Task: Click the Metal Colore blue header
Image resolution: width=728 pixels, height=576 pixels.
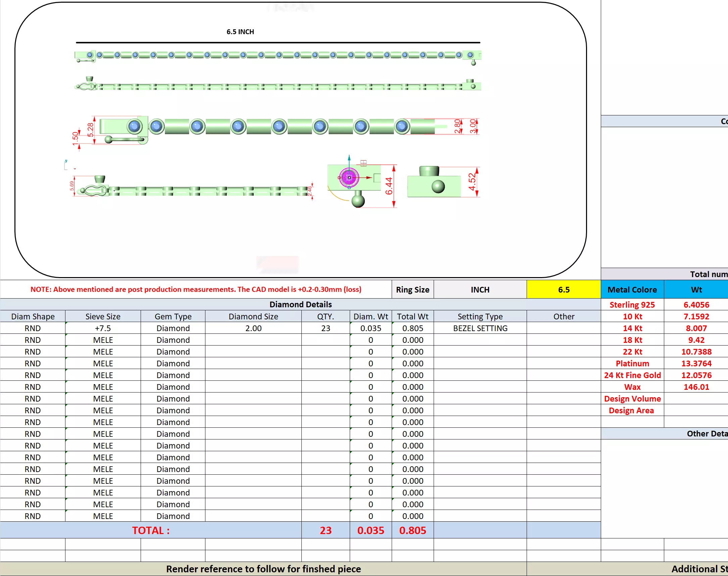Action: coord(632,290)
